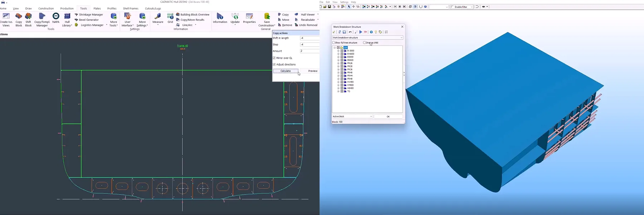Open the Active block dropdown
This screenshot has width=644, height=215.
[x=352, y=116]
